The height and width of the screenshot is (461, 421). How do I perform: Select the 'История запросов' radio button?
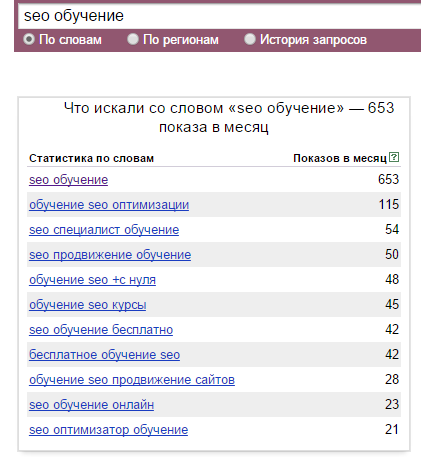(250, 39)
